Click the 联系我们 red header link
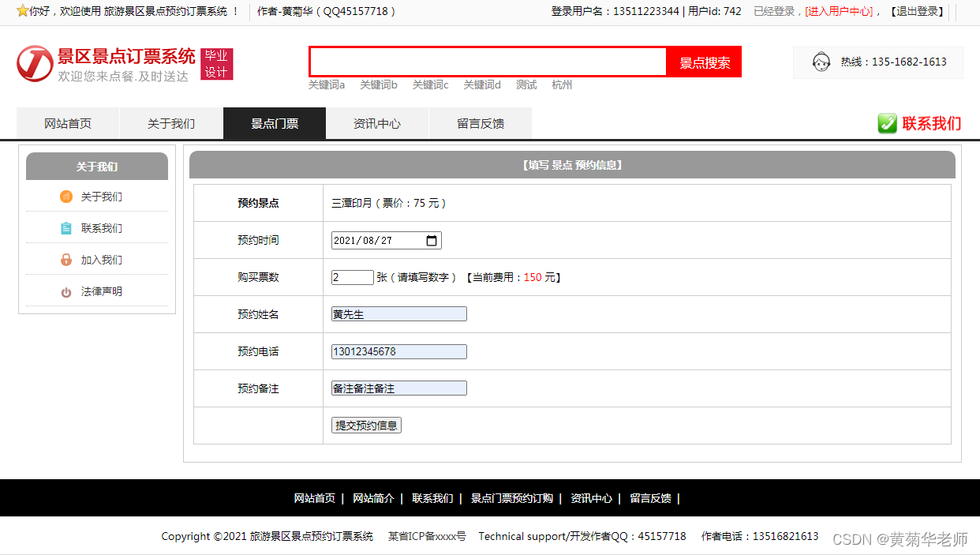The width and height of the screenshot is (980, 555). pyautogui.click(x=932, y=123)
